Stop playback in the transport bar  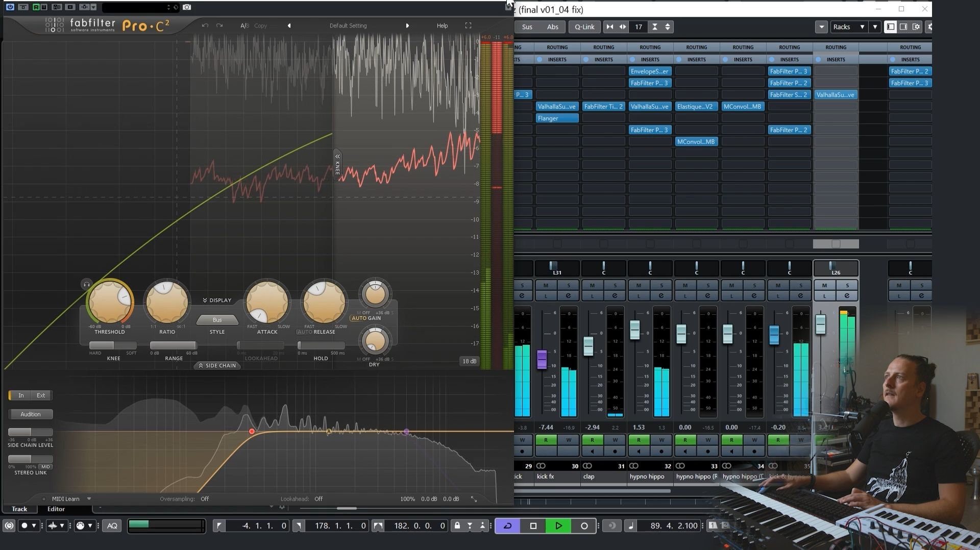coord(533,526)
